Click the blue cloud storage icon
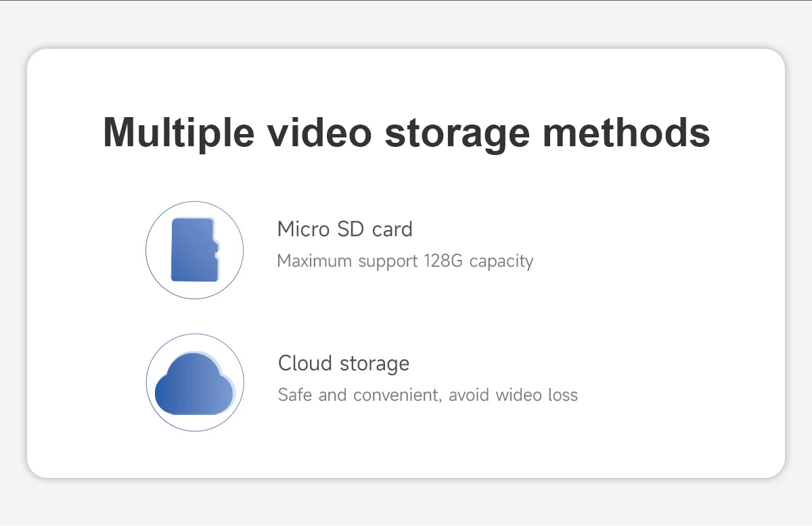The width and height of the screenshot is (812, 526). point(195,384)
